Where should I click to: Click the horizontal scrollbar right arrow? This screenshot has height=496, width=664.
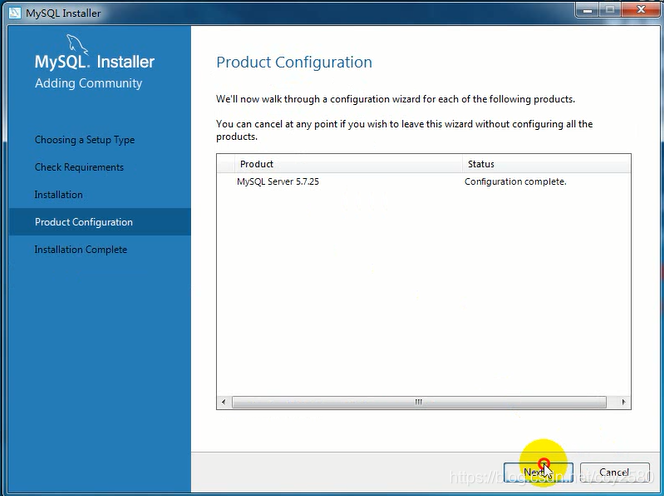[x=623, y=402]
